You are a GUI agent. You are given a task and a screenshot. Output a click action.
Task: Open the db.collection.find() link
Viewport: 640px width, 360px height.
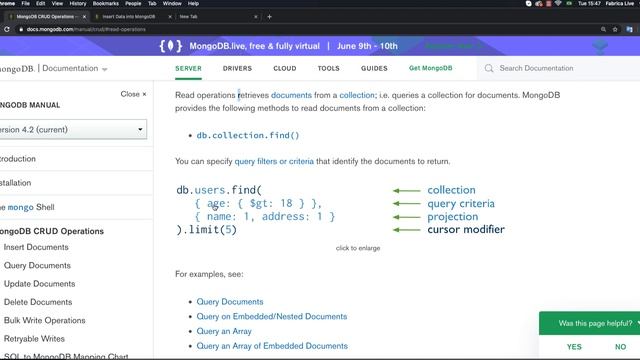pos(248,135)
